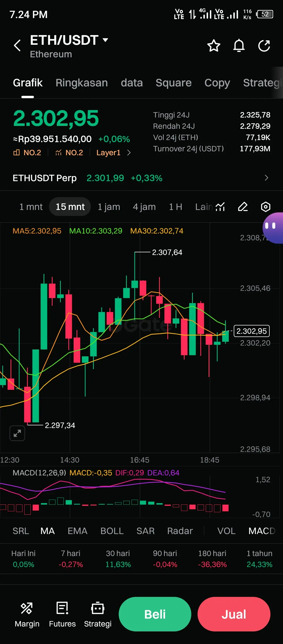Viewport: 283px width, 644px height.
Task: Tap the chart low marker 2.297,34
Action: click(60, 425)
